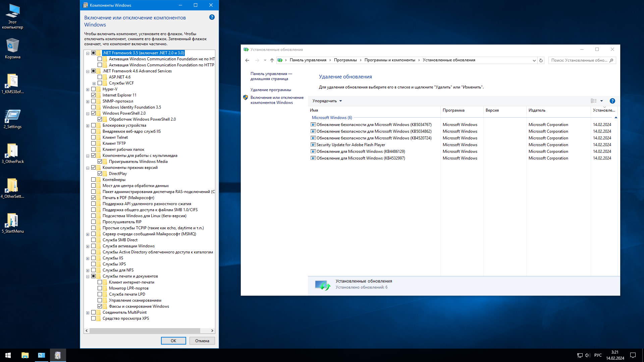
Task: Toggle the Hyper-V checkbox
Action: [94, 89]
